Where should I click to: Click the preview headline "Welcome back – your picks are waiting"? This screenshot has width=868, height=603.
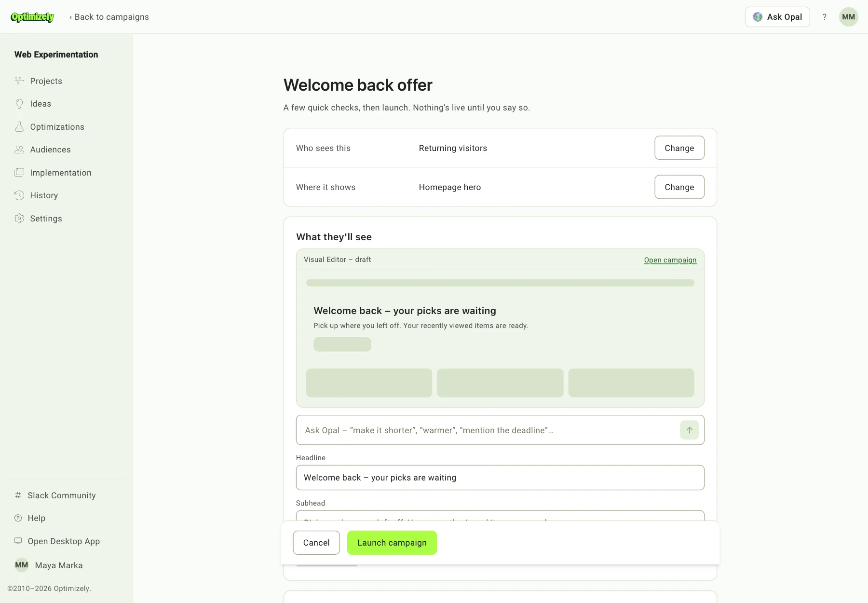point(405,310)
